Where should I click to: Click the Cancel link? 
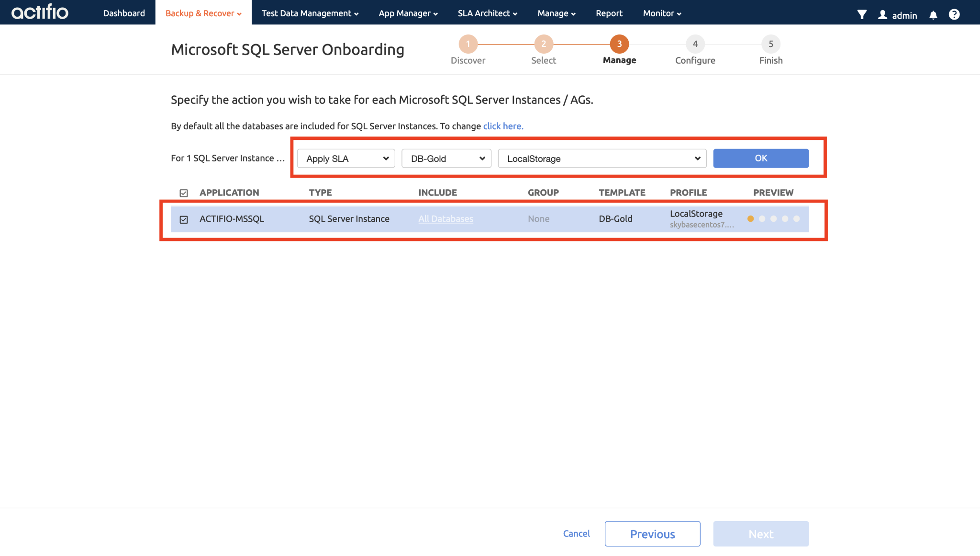[x=576, y=533]
